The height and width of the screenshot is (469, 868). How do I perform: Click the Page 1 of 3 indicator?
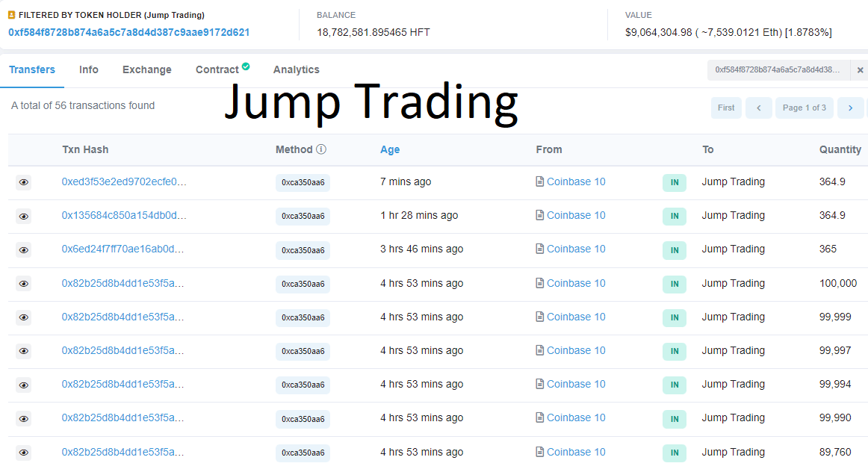(805, 108)
